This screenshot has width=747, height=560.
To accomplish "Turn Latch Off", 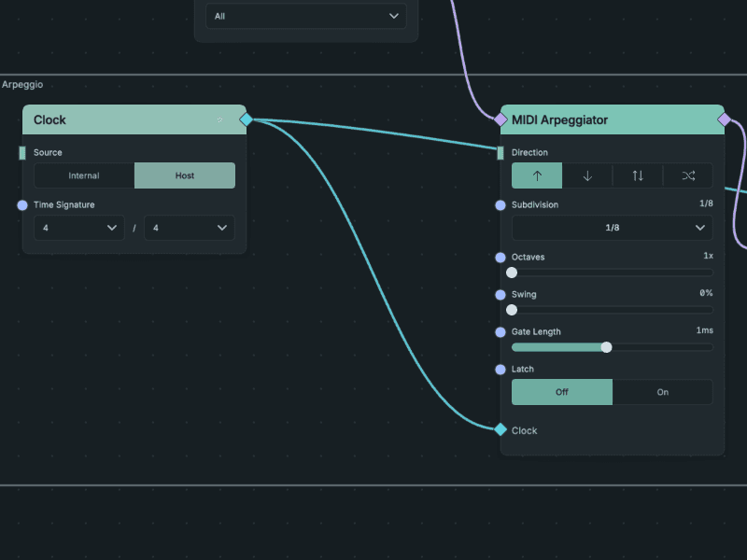I will coord(562,392).
